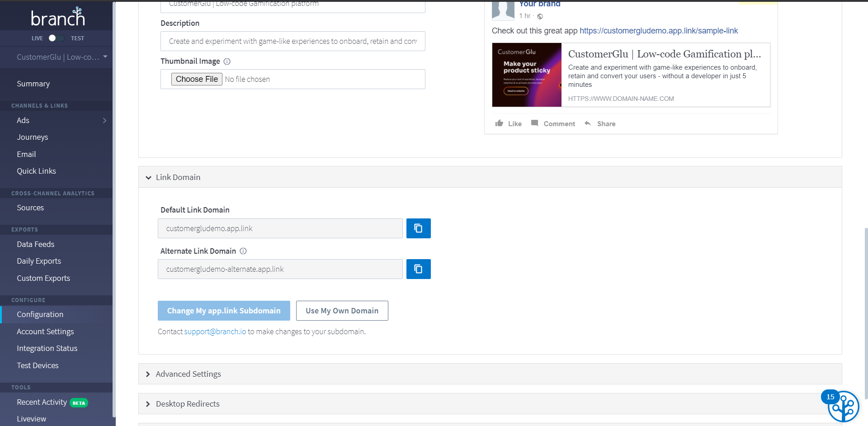The image size is (868, 426).
Task: Copy the alternate link domain
Action: (x=418, y=269)
